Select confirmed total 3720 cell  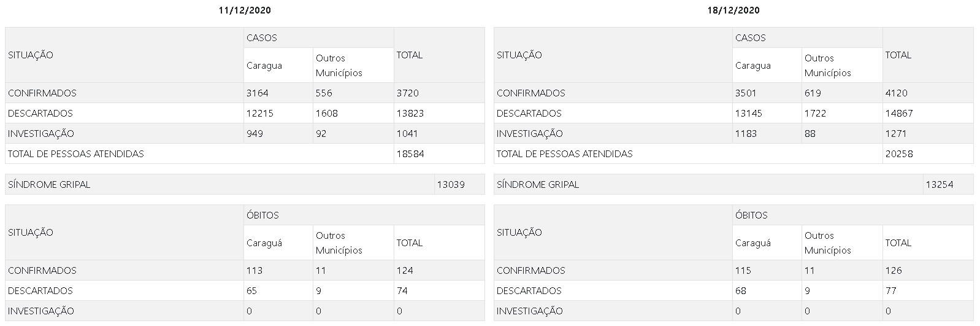coord(439,93)
